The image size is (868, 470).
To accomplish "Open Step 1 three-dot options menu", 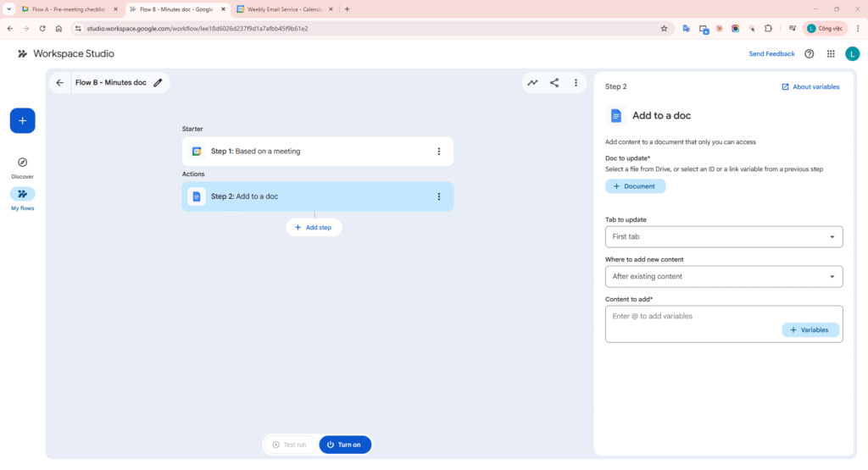I will point(438,152).
